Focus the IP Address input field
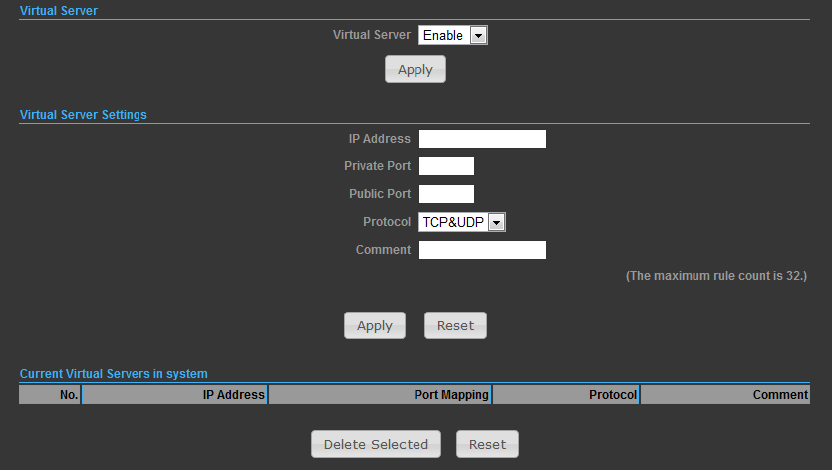 (482, 139)
